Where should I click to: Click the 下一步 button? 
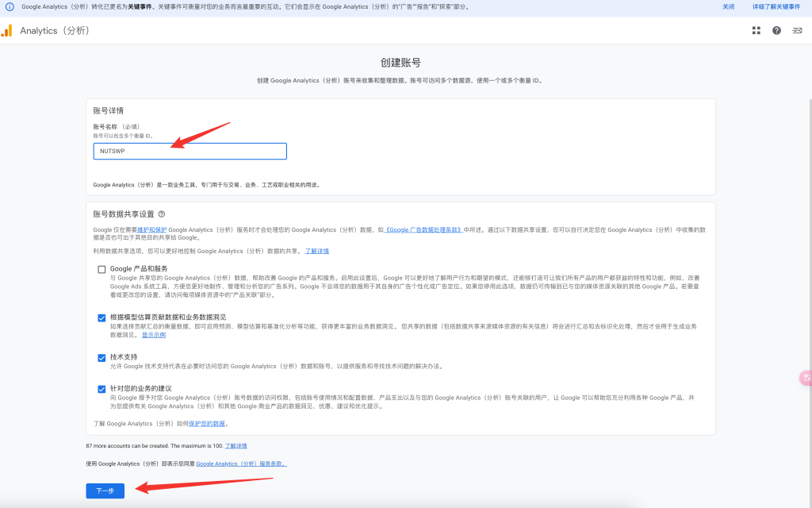click(105, 491)
